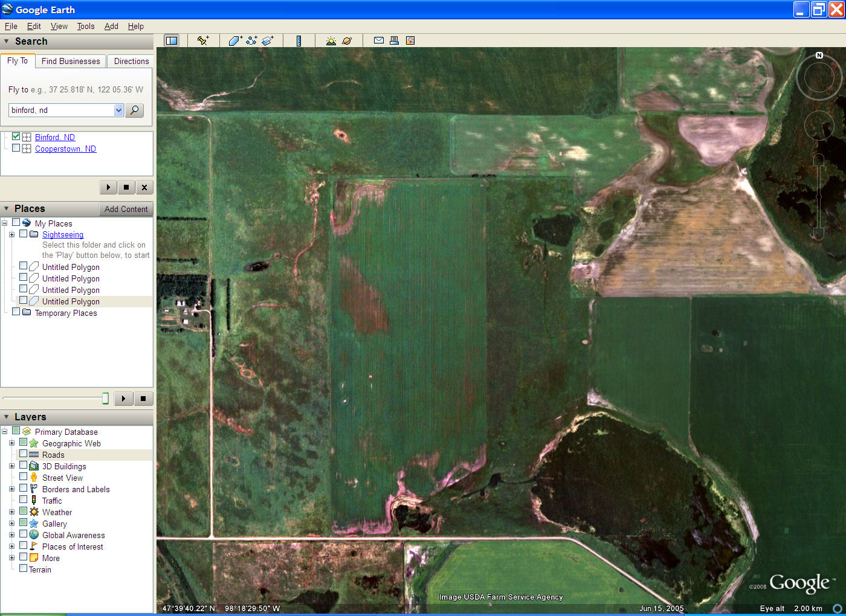Email the current view
Screen dimensions: 846x616
click(x=379, y=40)
